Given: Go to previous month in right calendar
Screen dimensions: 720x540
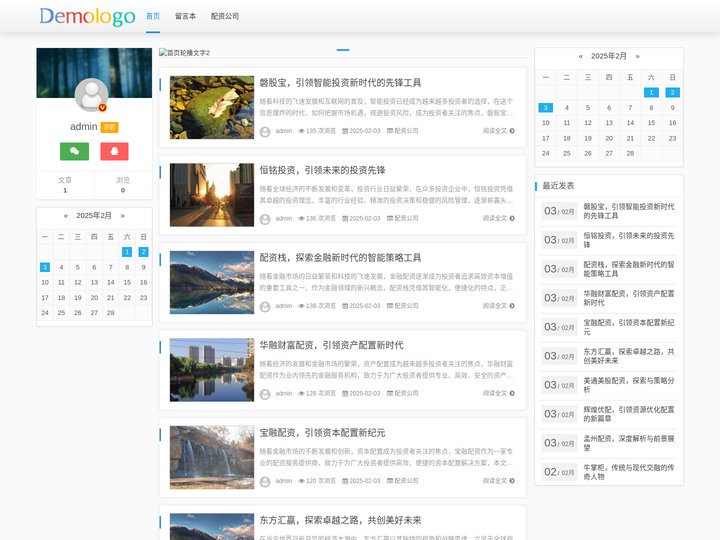Looking at the screenshot, I should [581, 56].
